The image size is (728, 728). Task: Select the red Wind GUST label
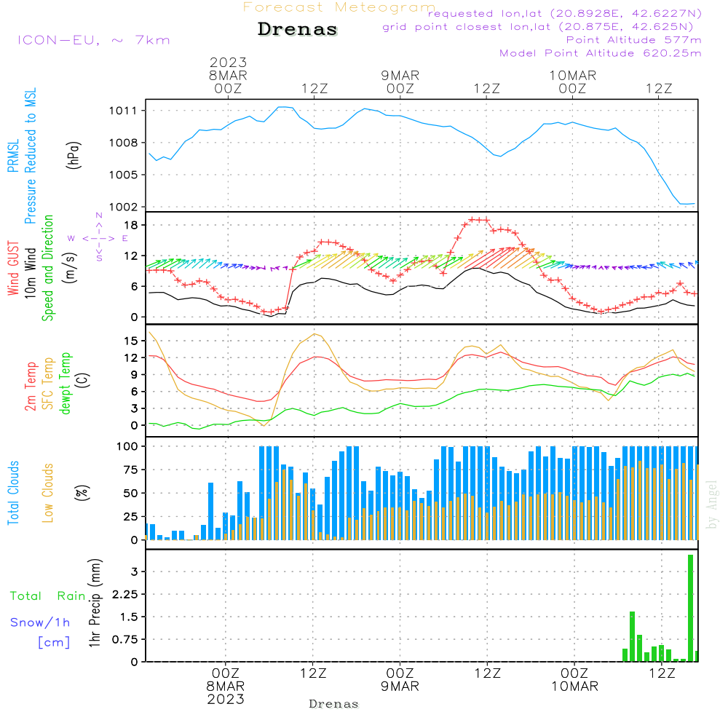pos(13,269)
